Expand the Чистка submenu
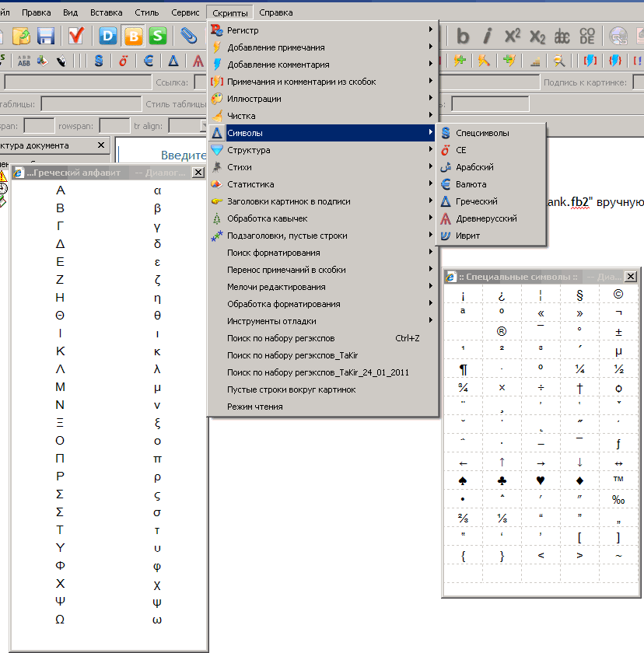644x653 pixels. 272,116
